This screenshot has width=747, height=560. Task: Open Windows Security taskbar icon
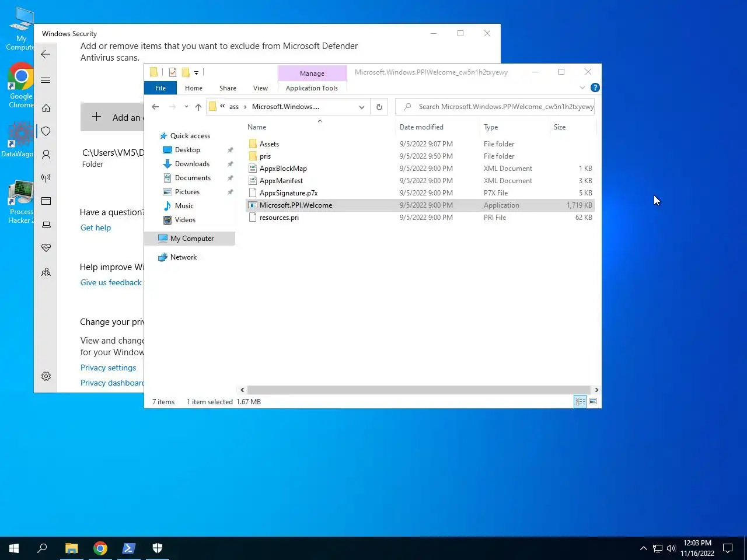[x=157, y=548]
